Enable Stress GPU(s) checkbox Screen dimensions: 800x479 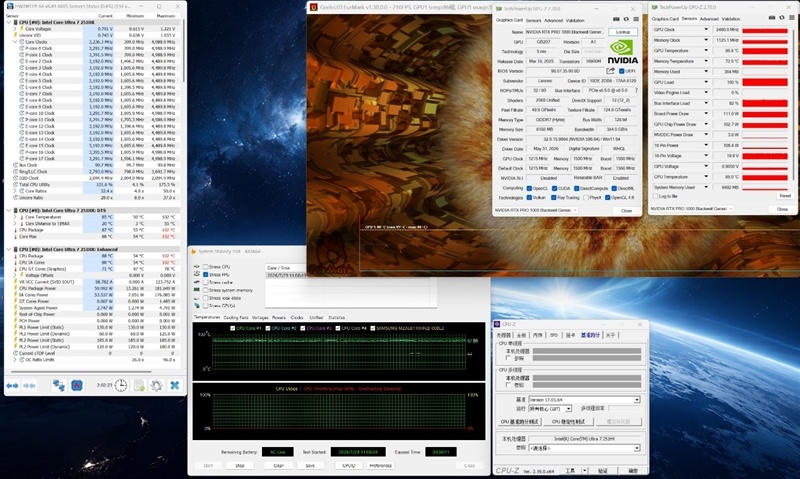point(206,306)
